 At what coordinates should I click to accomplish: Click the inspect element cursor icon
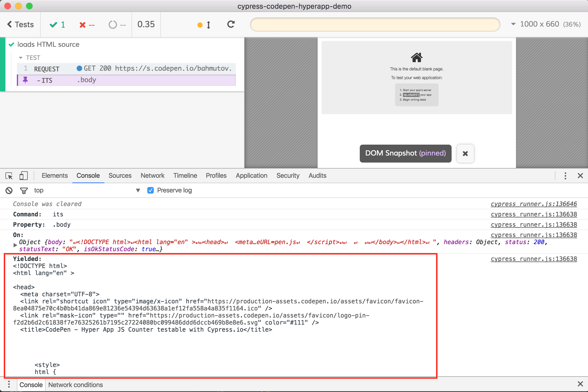9,176
